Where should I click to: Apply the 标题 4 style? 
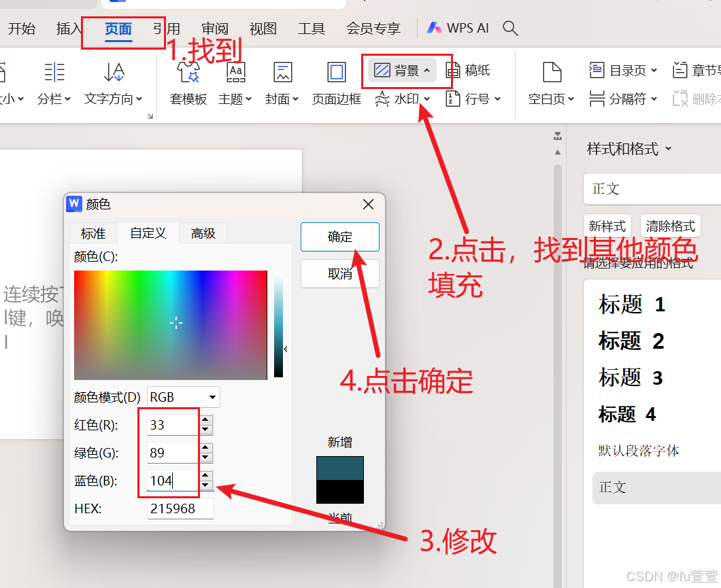pos(627,415)
